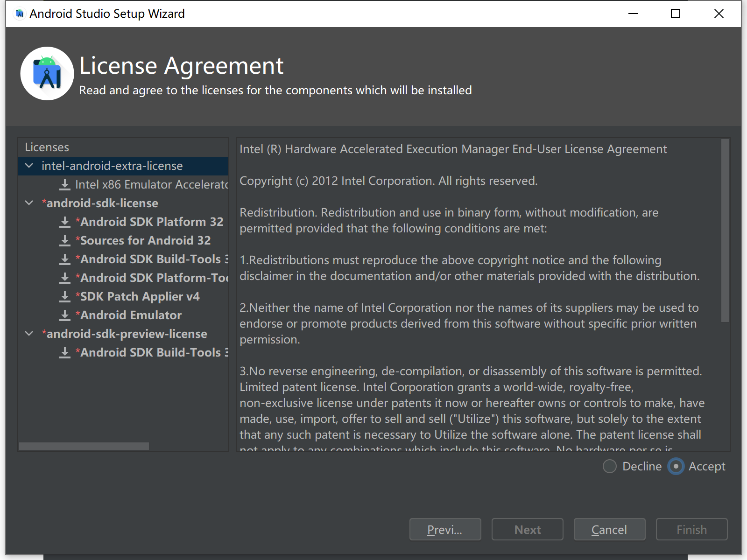Image resolution: width=747 pixels, height=560 pixels.
Task: Click the Android Studio logo in header
Action: click(x=47, y=73)
